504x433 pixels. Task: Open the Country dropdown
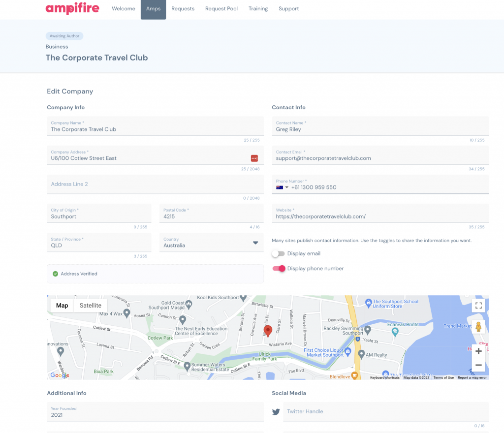pos(212,242)
